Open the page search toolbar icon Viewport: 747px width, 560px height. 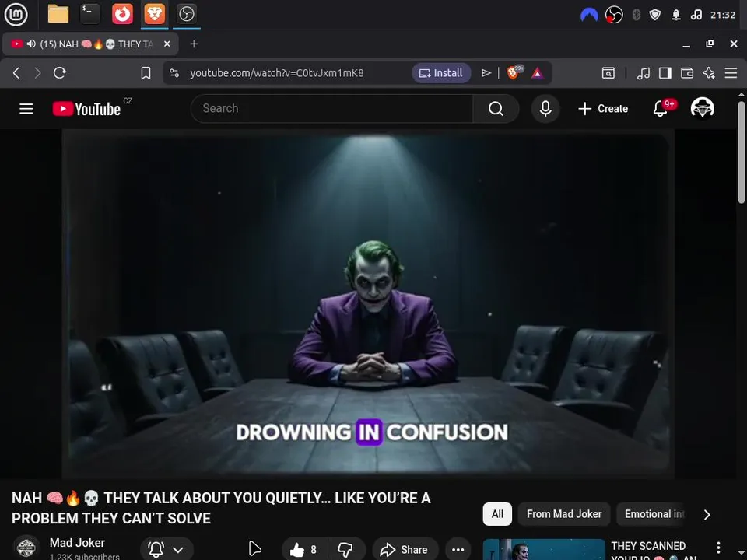(x=608, y=73)
